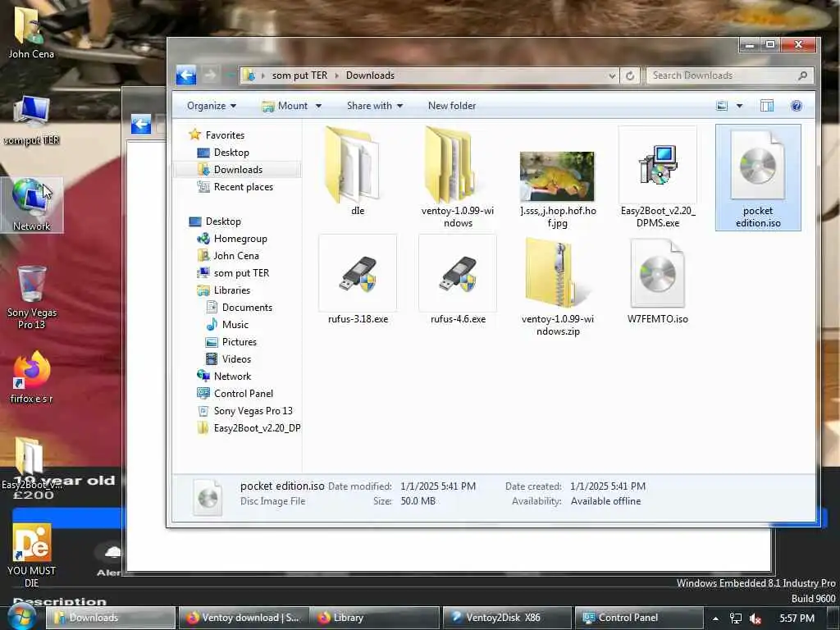This screenshot has height=630, width=840.
Task: Select the ventoy-1.0.99-windows.zip archive
Action: click(557, 286)
